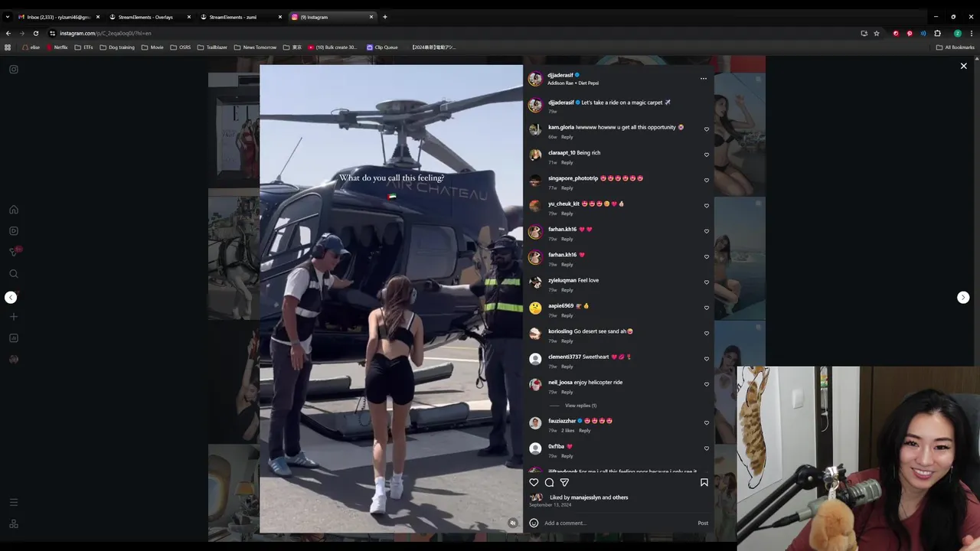Go to Instagram Home in sidebar
Image resolution: width=980 pixels, height=551 pixels.
(x=14, y=210)
